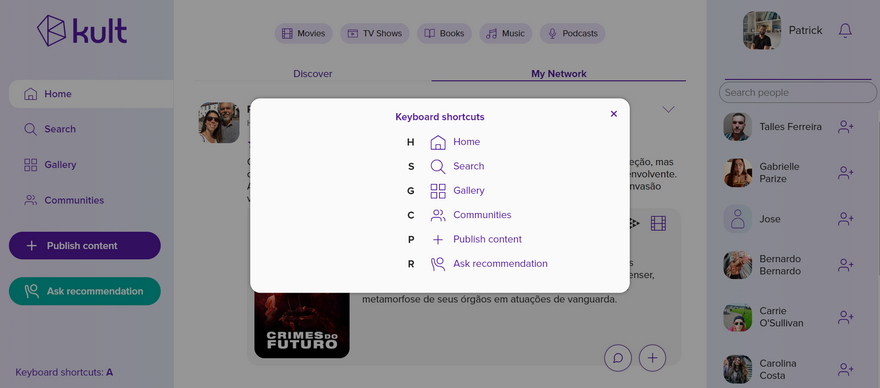Open Gabrielle Parize's avatar
The width and height of the screenshot is (880, 388).
(x=737, y=173)
